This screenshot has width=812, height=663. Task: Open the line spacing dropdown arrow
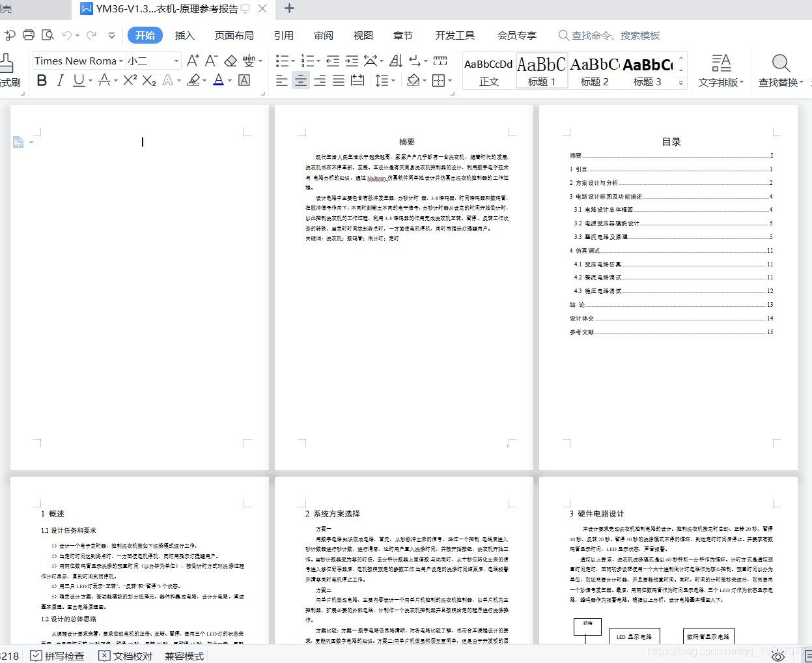[394, 81]
